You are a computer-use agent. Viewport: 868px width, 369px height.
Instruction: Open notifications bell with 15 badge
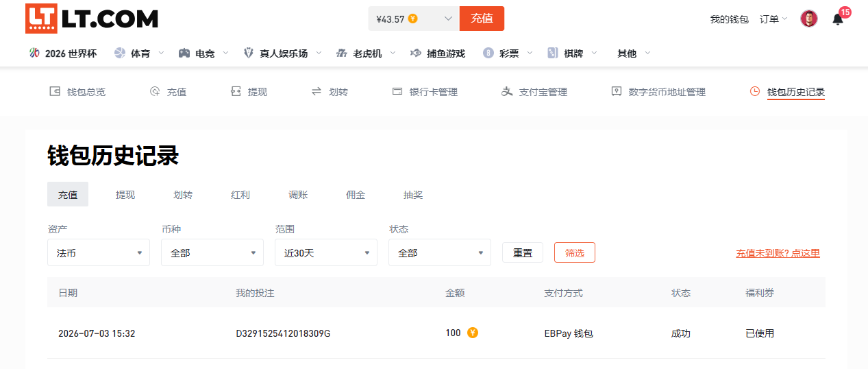tap(838, 19)
